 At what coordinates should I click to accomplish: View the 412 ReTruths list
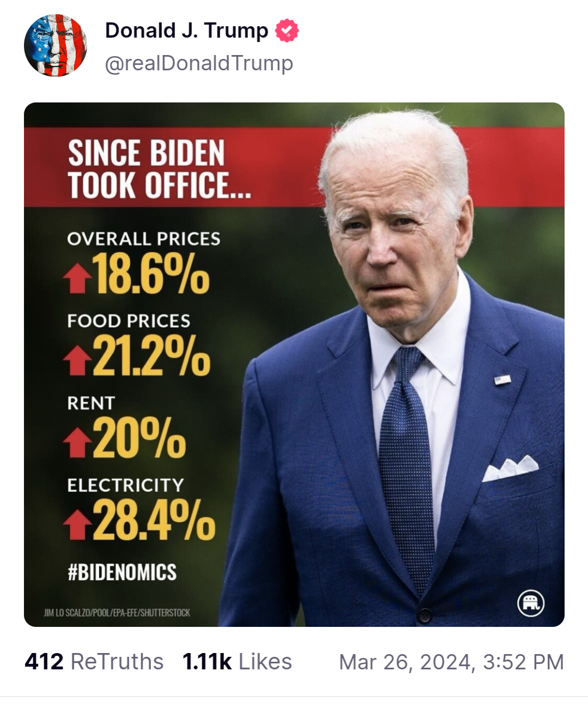pos(94,662)
